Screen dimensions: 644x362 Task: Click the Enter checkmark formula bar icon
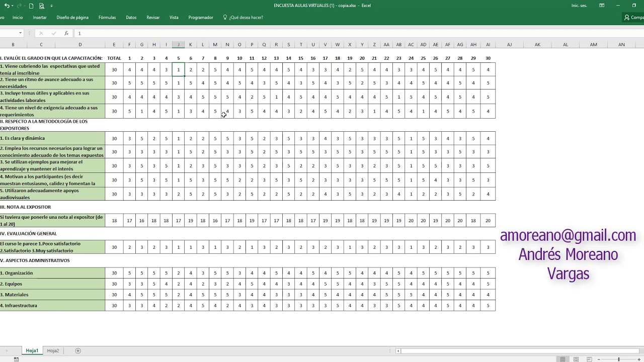(54, 33)
